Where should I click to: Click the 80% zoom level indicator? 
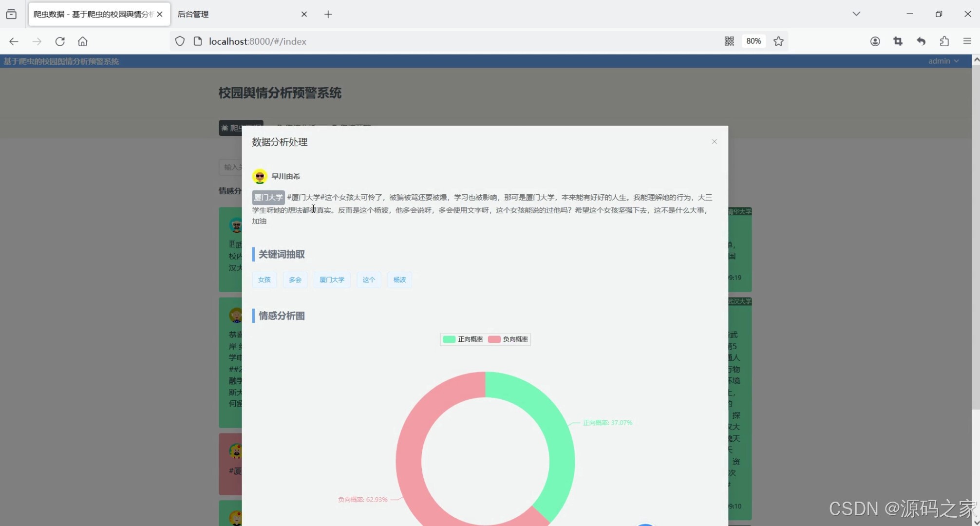pos(754,41)
